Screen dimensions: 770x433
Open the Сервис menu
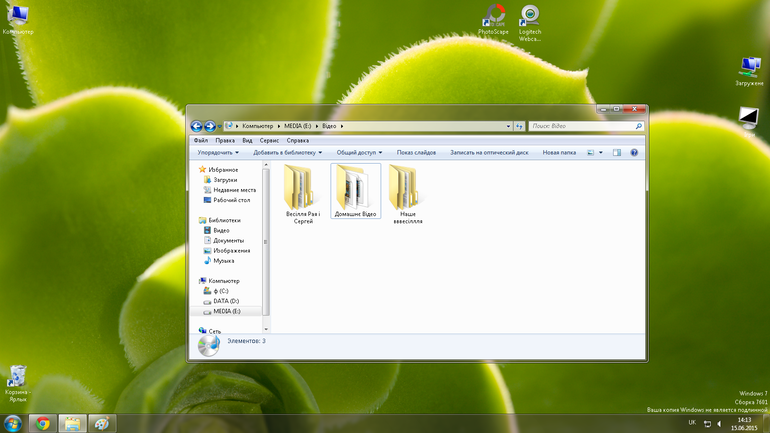click(269, 140)
